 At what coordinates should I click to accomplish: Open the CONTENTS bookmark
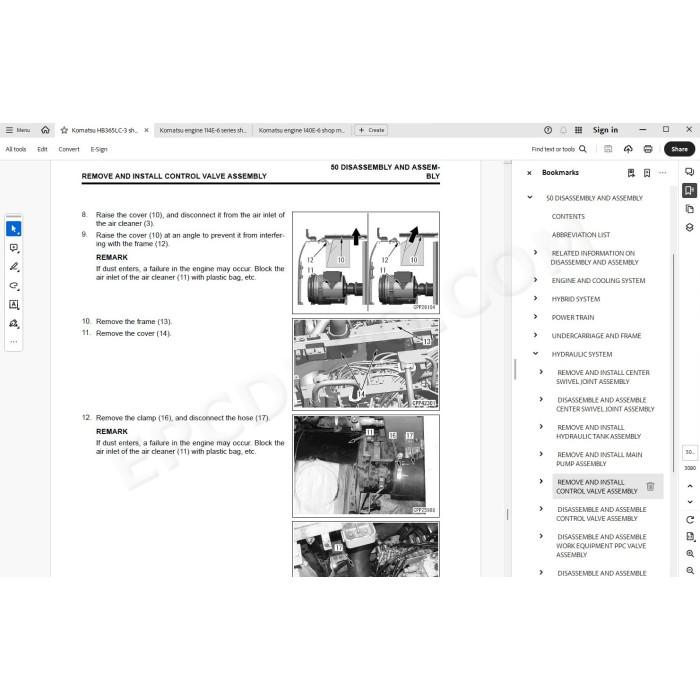point(568,217)
